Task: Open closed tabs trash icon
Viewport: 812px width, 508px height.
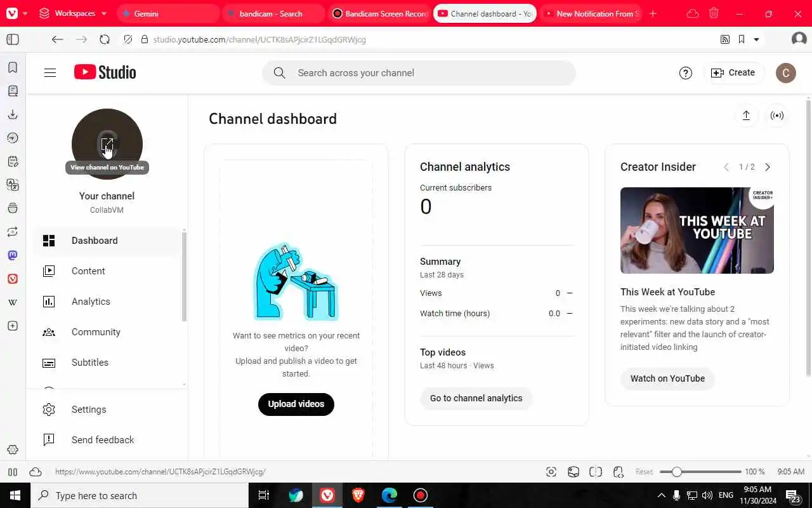Action: pyautogui.click(x=714, y=13)
